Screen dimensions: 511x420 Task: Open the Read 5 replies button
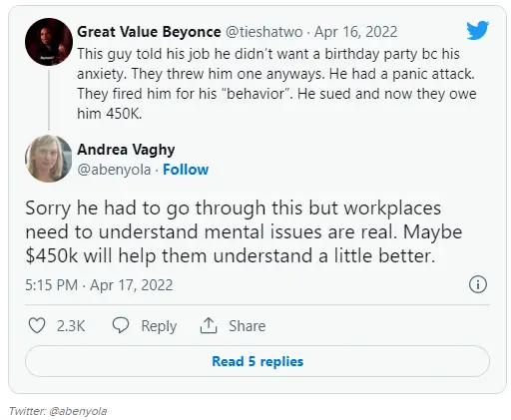[257, 361]
